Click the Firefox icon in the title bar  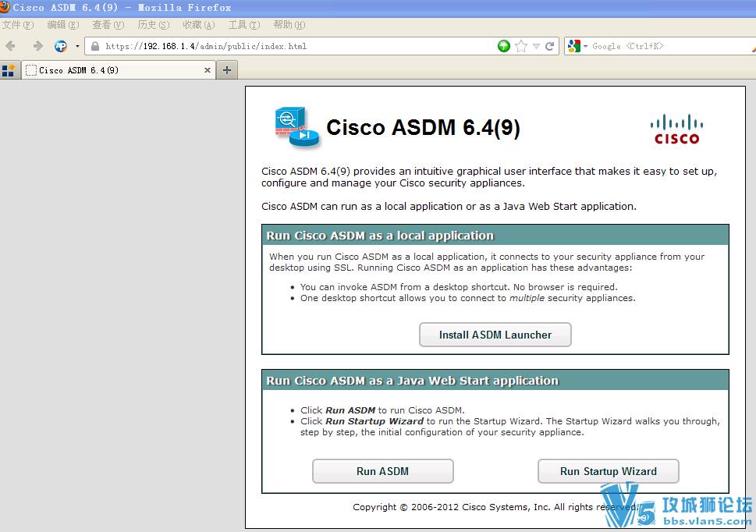coord(5,7)
